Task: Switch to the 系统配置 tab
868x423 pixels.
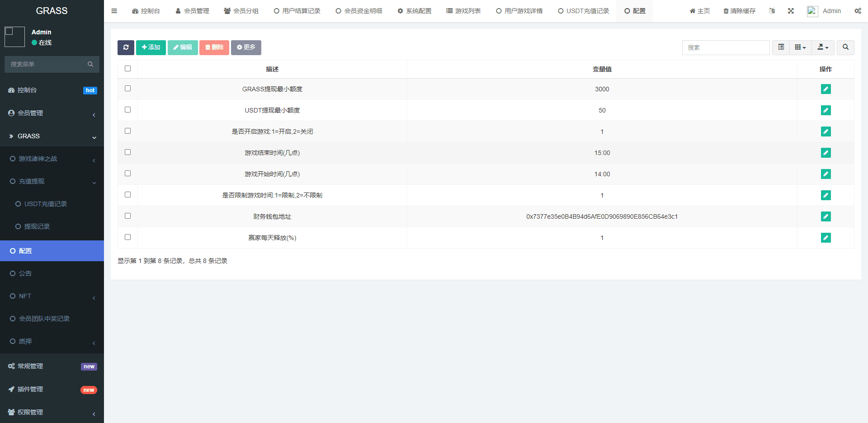Action: (x=415, y=11)
